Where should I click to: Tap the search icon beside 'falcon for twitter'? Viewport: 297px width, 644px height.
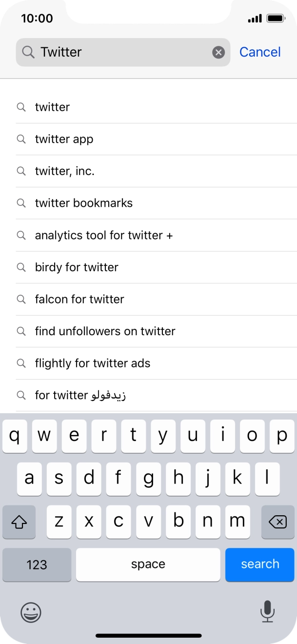pyautogui.click(x=21, y=299)
